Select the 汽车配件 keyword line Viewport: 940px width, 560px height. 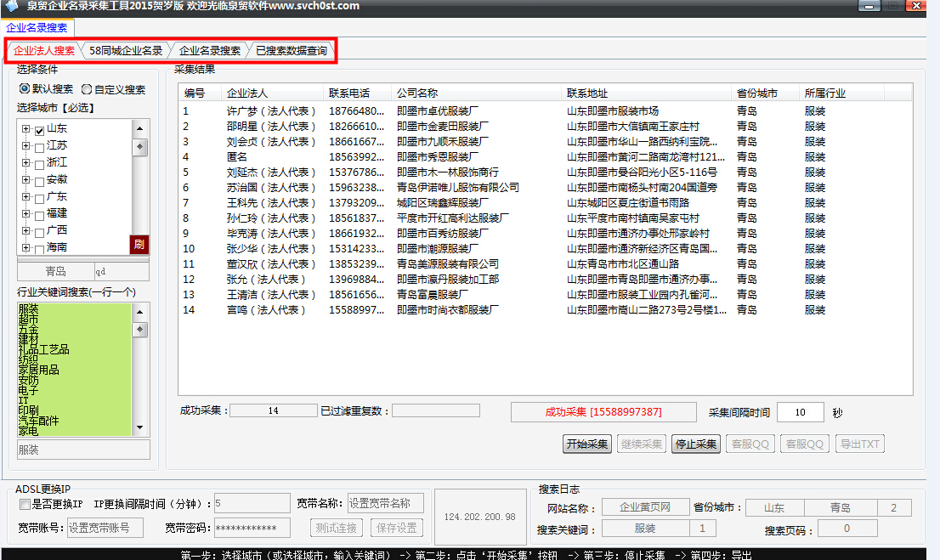39,421
